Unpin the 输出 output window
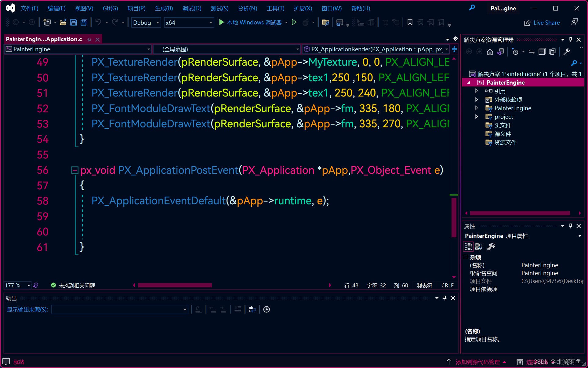 click(x=445, y=298)
